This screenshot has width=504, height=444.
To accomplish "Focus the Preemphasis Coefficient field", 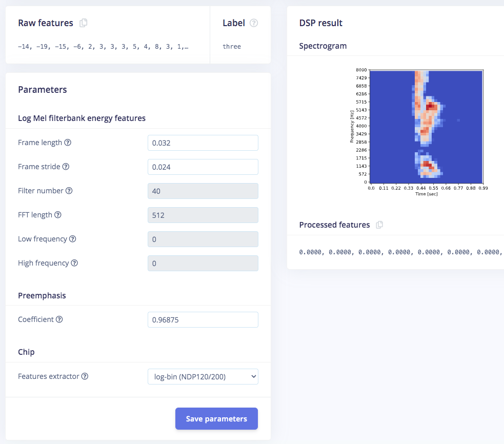I will [x=203, y=319].
